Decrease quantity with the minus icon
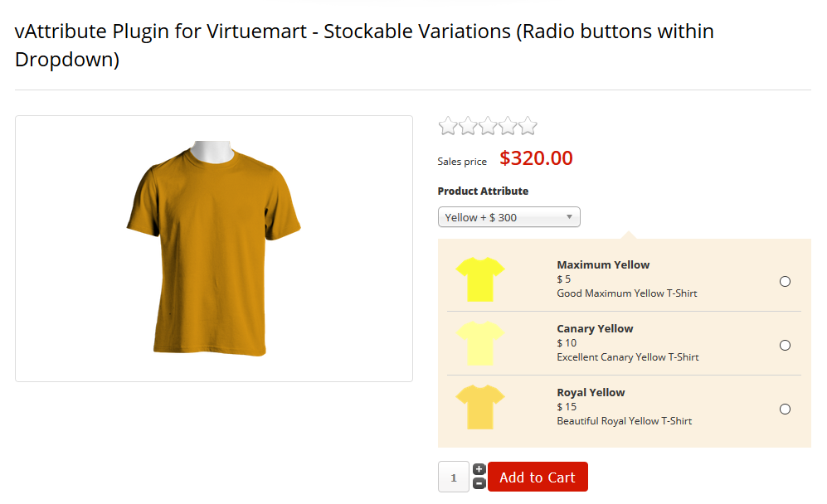The height and width of the screenshot is (504, 827). pos(479,483)
